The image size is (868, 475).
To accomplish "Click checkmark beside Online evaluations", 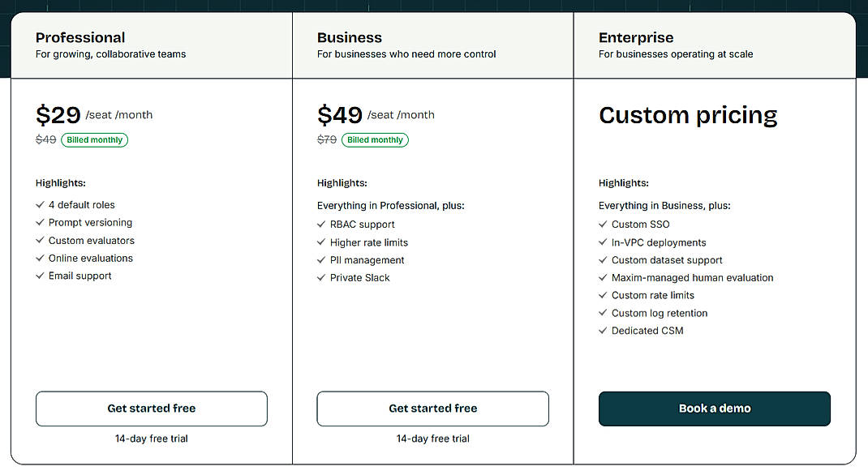I will click(40, 258).
